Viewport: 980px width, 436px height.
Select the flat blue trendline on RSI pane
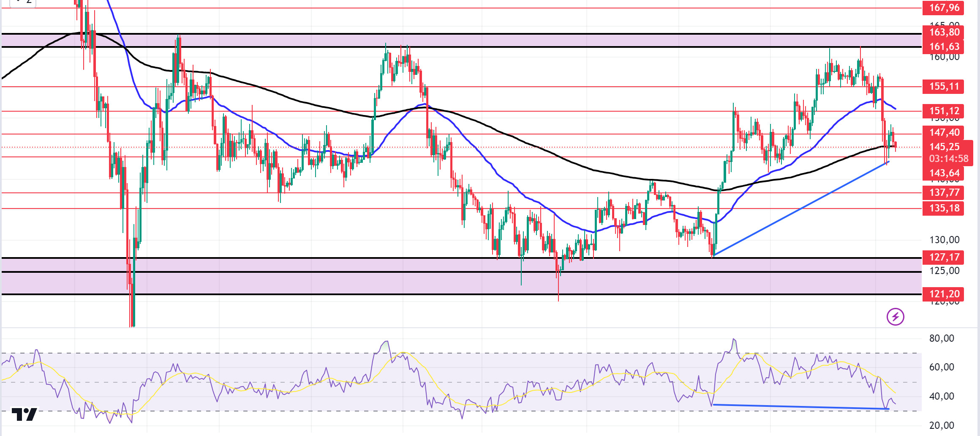point(801,407)
